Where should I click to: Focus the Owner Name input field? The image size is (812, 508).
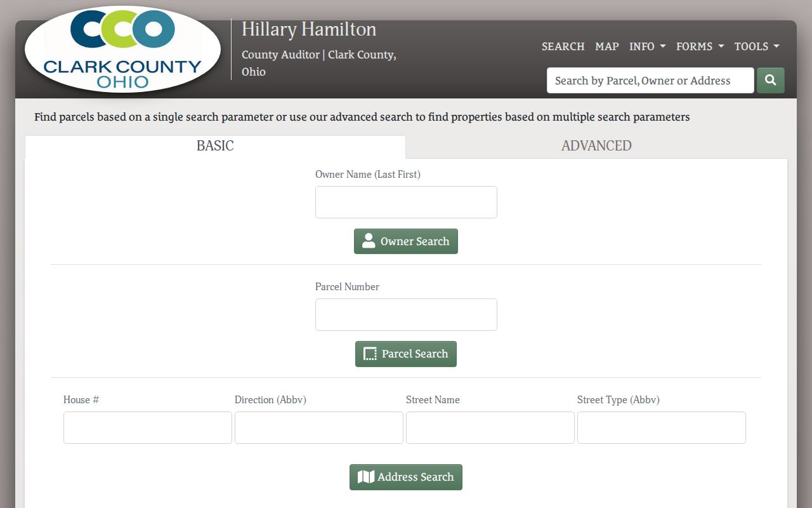[406, 202]
